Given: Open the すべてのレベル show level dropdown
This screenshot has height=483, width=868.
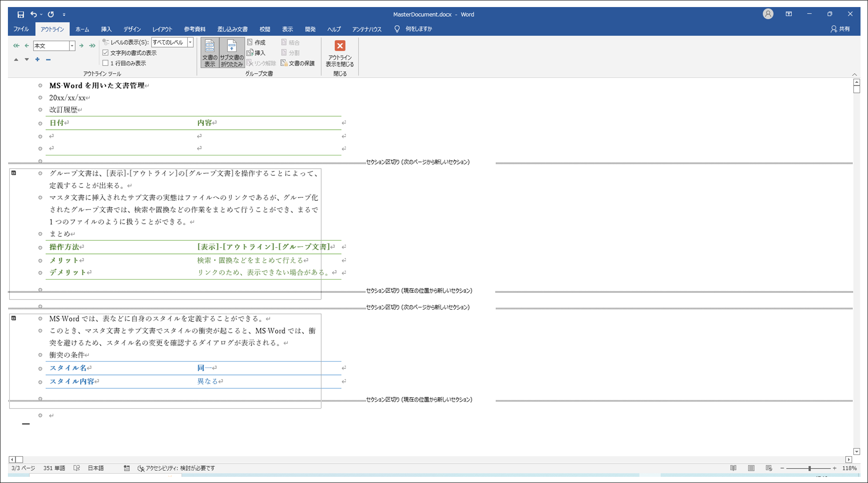Looking at the screenshot, I should pyautogui.click(x=190, y=42).
